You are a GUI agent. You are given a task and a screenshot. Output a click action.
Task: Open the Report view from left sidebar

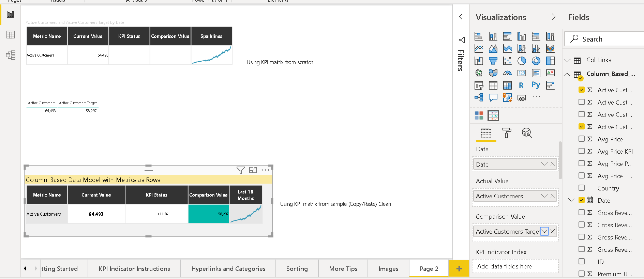coord(11,15)
